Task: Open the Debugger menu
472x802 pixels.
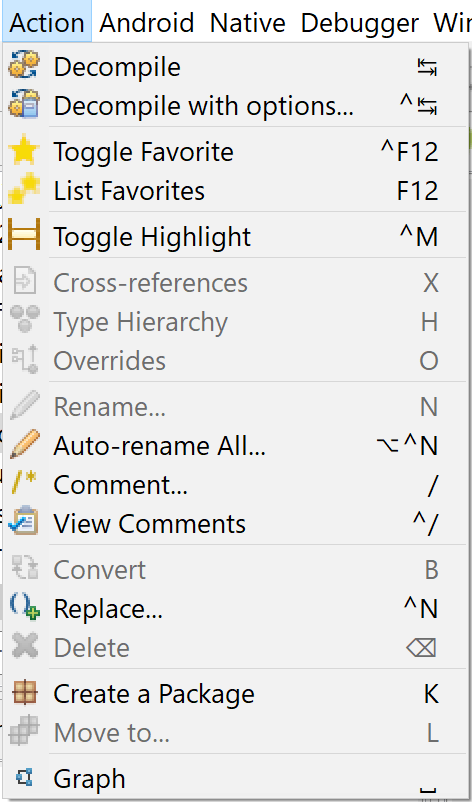Action: coord(359,23)
